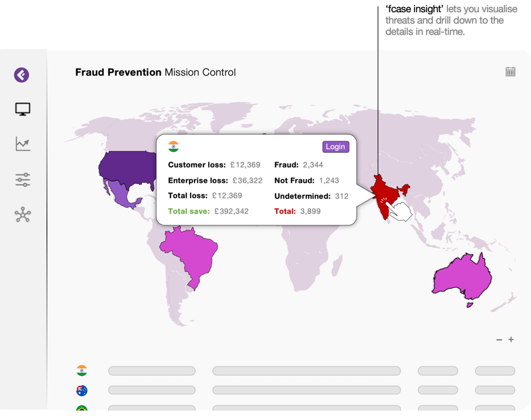Zoom in the map with plus
Screen dimensions: 531x420
[x=511, y=340]
